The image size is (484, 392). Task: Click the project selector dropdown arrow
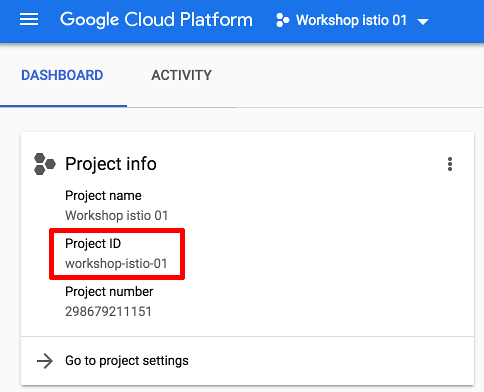pos(423,22)
